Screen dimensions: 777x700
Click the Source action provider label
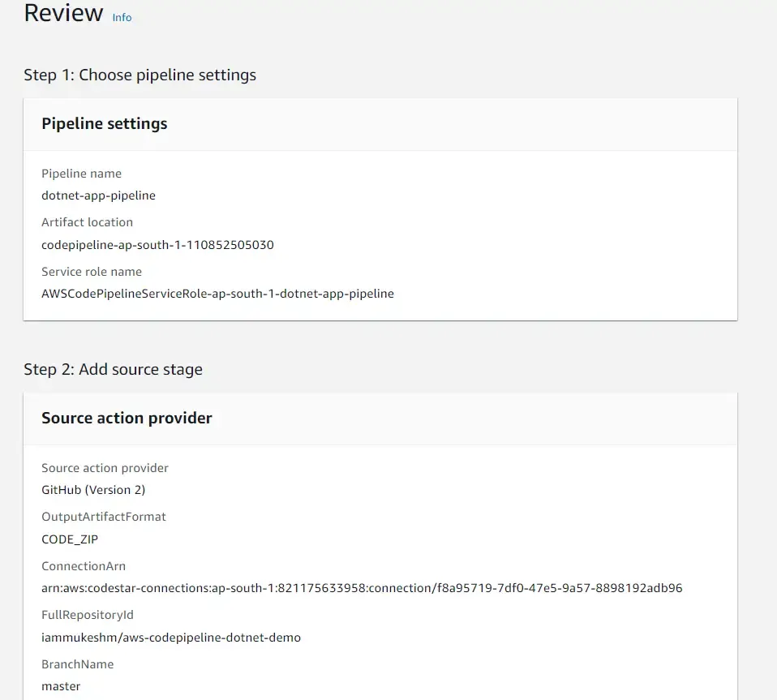[x=105, y=468]
